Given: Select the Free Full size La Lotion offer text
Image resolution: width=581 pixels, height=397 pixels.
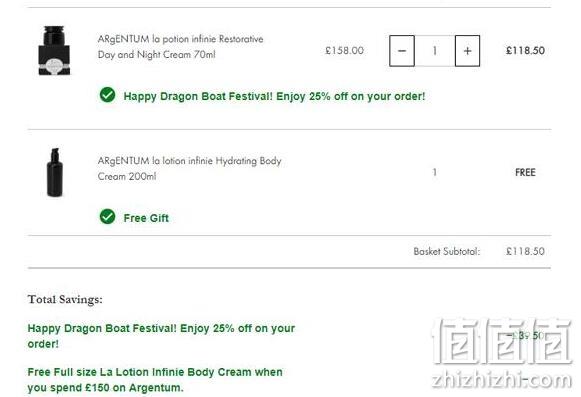Looking at the screenshot, I should 155,380.
